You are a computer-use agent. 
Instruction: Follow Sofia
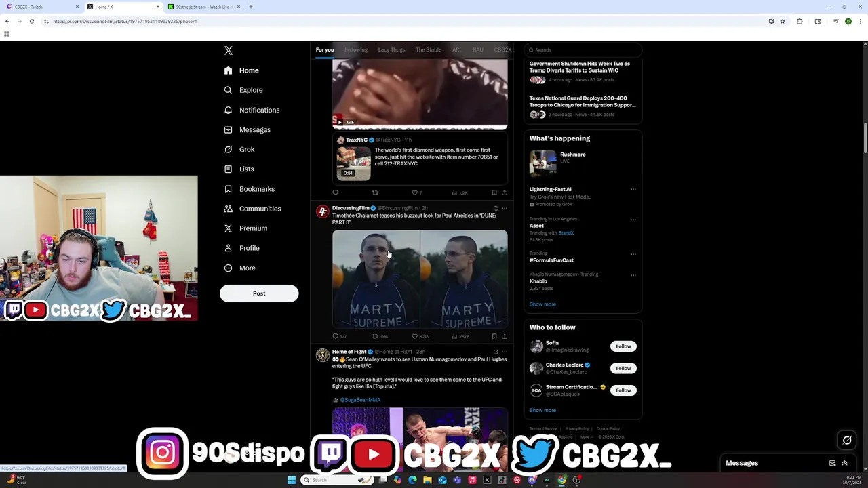coord(623,346)
